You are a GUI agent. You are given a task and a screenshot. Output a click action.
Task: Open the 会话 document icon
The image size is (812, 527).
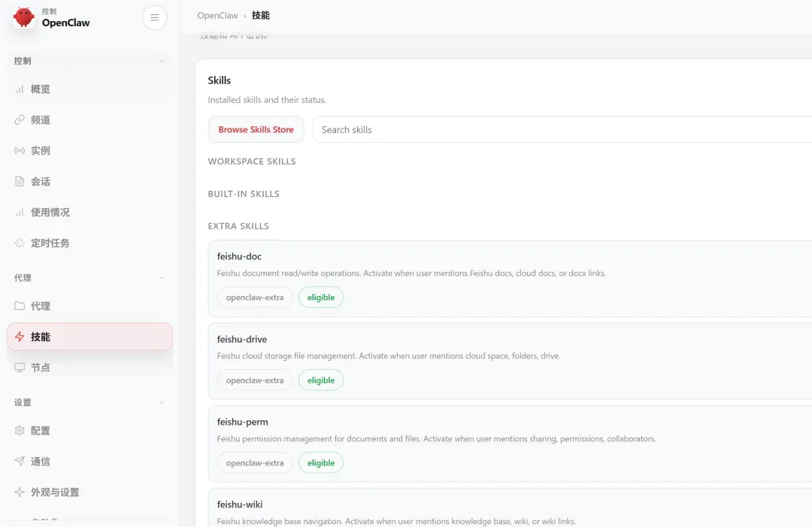[20, 182]
